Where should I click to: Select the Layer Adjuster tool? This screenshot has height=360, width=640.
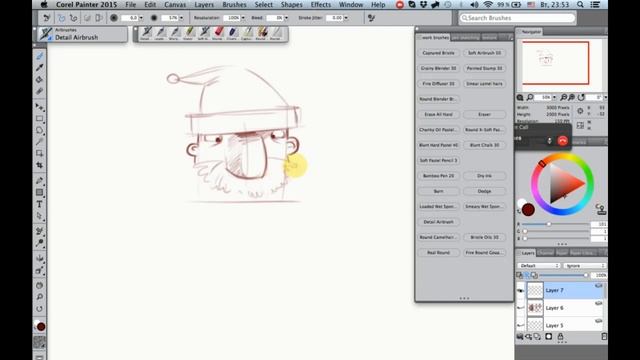click(x=40, y=107)
